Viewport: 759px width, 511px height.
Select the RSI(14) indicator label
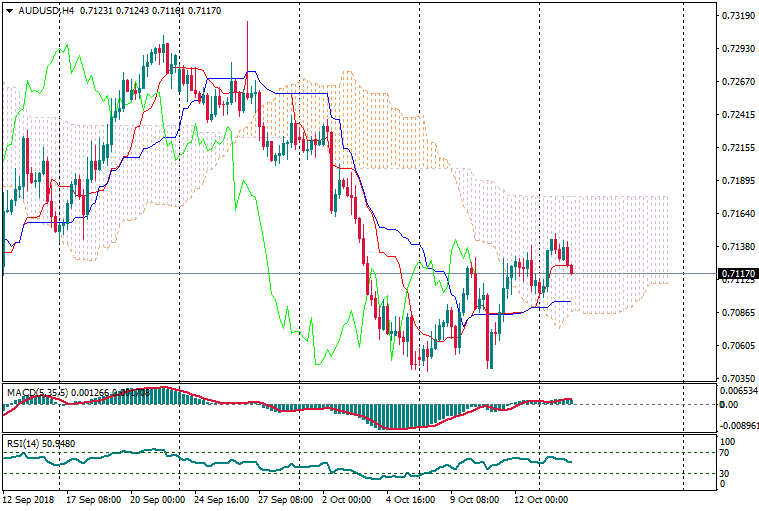tap(25, 443)
